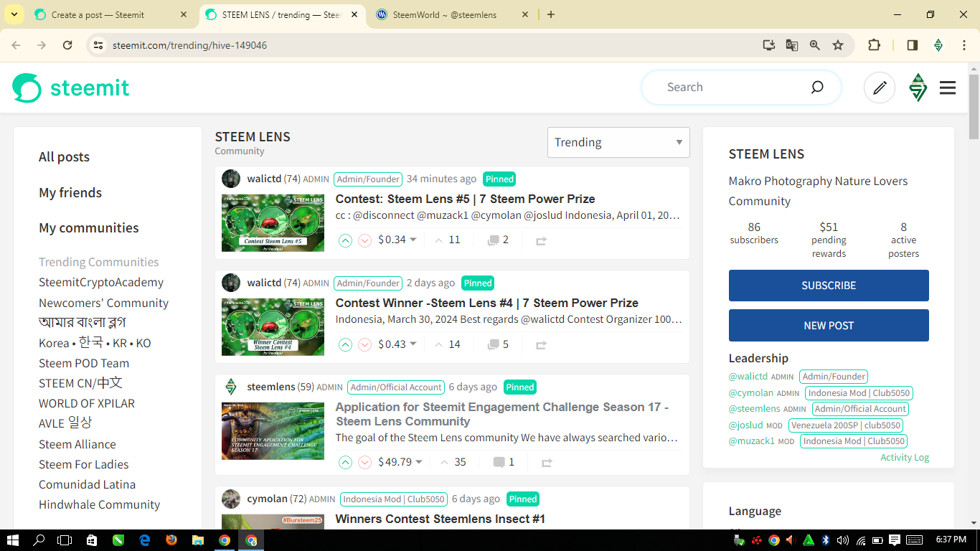The width and height of the screenshot is (980, 551).
Task: Open comments on Contest Winner Steem Lens #4
Action: [498, 344]
